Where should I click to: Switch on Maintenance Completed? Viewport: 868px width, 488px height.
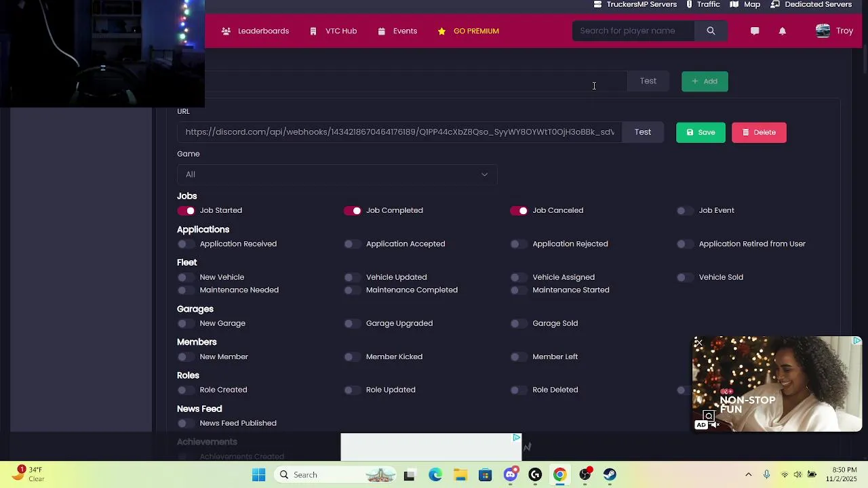353,290
